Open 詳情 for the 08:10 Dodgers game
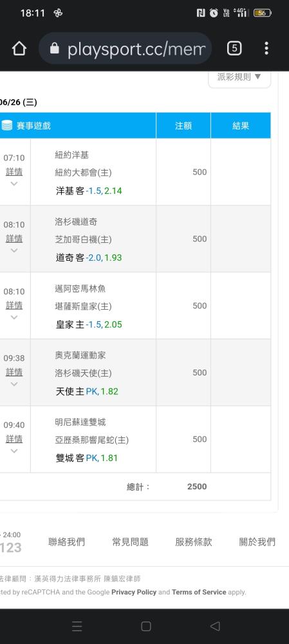The height and width of the screenshot is (644, 289). (x=14, y=239)
